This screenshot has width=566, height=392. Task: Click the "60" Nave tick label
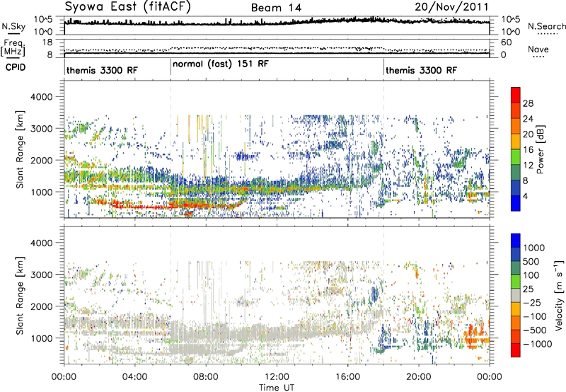coord(506,42)
